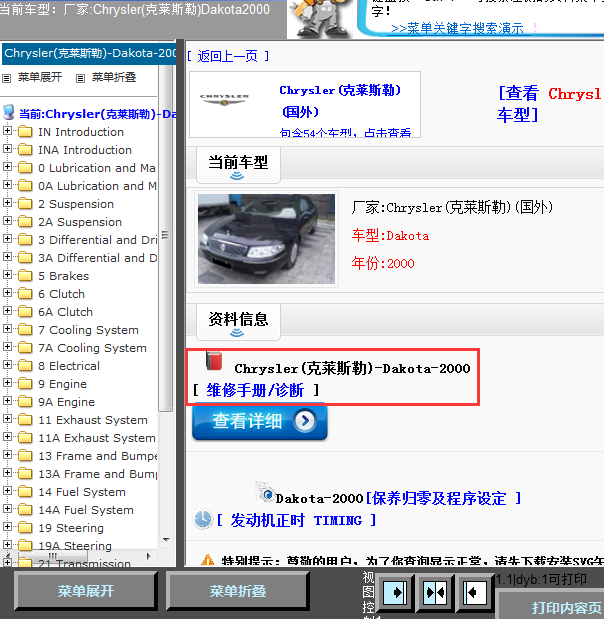
Task: Click the folder icon of 8 Electrical
Action: coord(25,366)
